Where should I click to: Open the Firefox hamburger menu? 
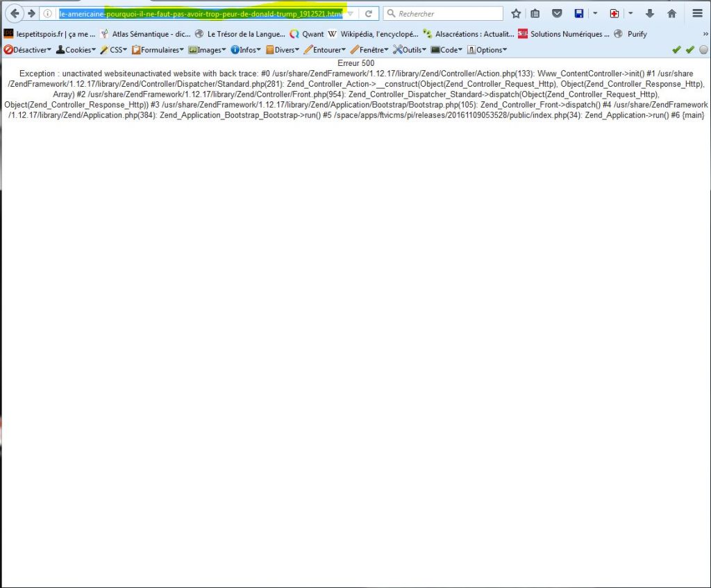pos(697,14)
